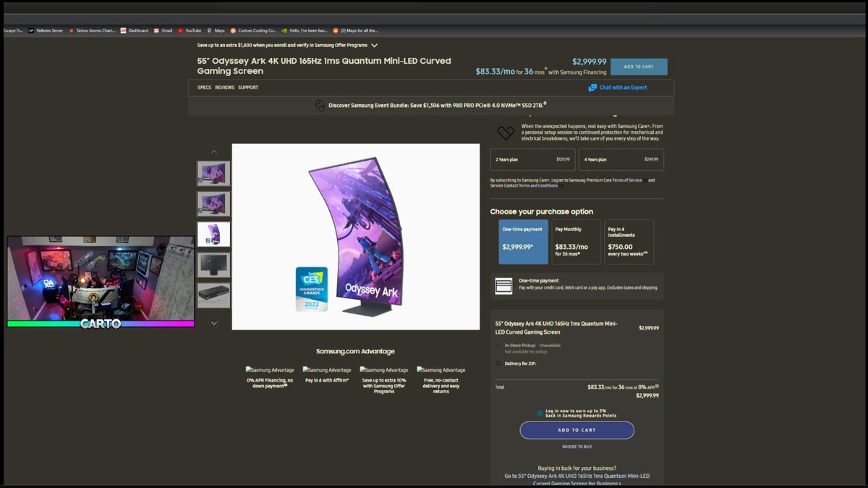Open the Tarkov Ammo Chart bookmark
This screenshot has height=488, width=868.
coord(92,30)
